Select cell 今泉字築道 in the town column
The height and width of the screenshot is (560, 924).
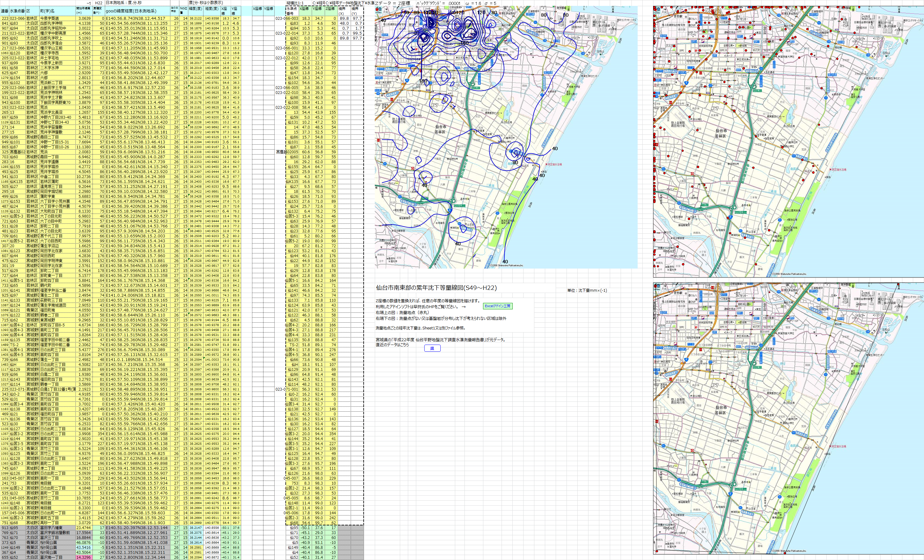pyautogui.click(x=57, y=18)
